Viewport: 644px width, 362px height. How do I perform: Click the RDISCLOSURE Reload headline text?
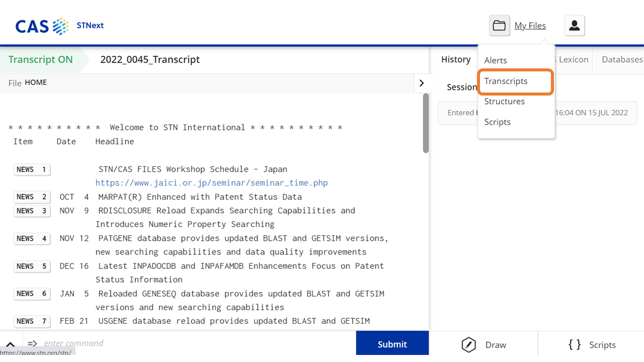pos(225,217)
